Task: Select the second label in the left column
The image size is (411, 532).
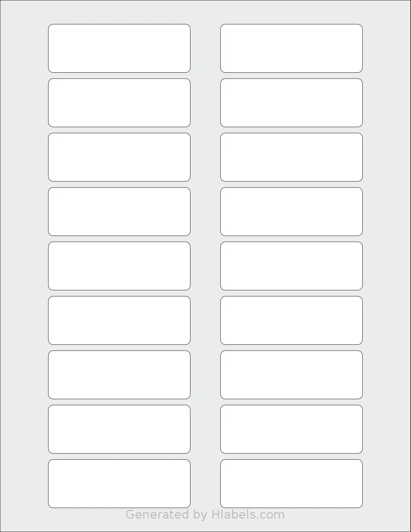Action: click(119, 103)
